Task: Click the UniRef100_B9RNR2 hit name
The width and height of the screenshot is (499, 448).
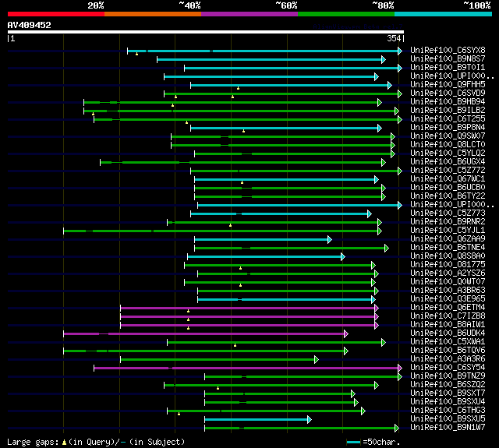Action: pos(448,222)
